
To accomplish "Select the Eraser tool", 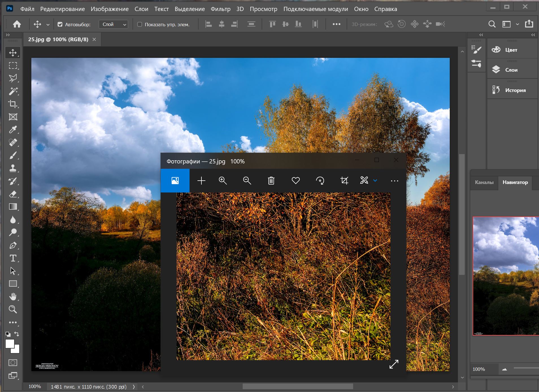I will (13, 194).
